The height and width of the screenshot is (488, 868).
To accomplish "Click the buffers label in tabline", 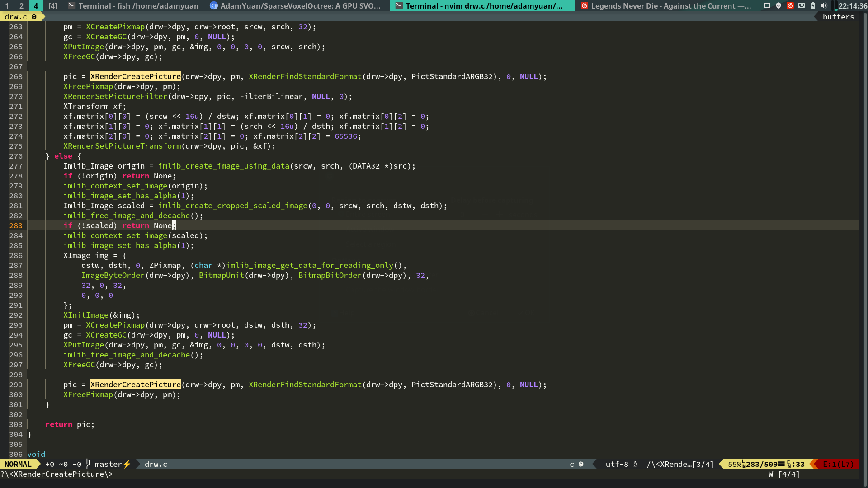I will [x=838, y=17].
